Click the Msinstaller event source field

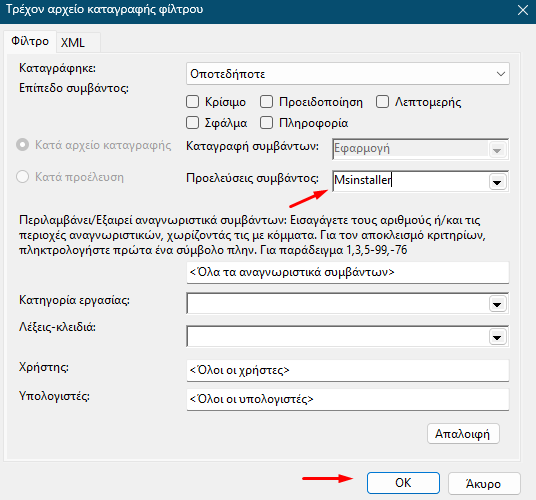411,180
